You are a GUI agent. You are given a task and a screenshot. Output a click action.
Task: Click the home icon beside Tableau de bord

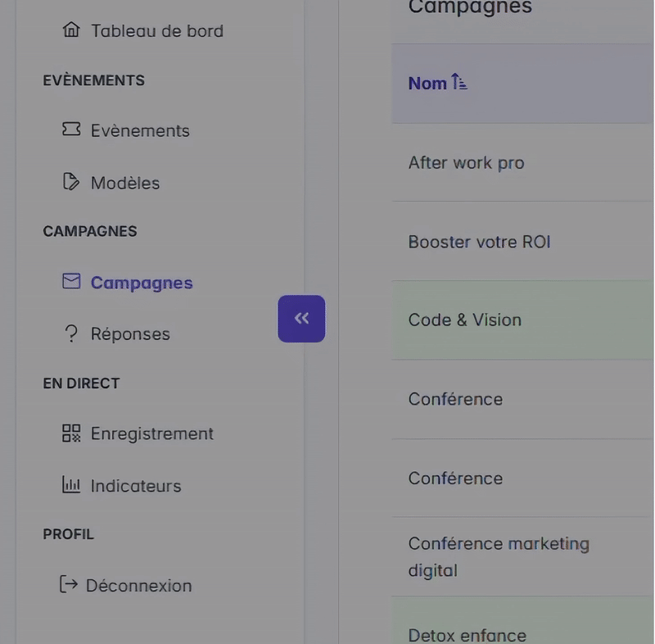pos(71,30)
